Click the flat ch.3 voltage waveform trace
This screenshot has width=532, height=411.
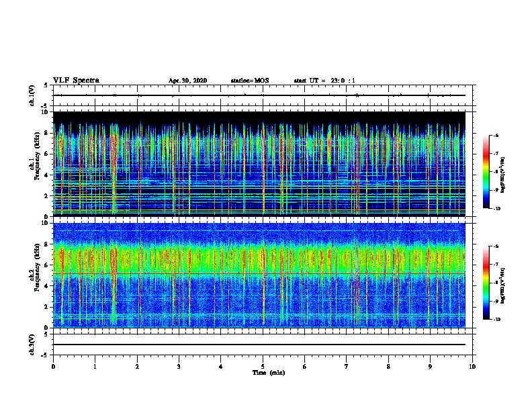(259, 345)
